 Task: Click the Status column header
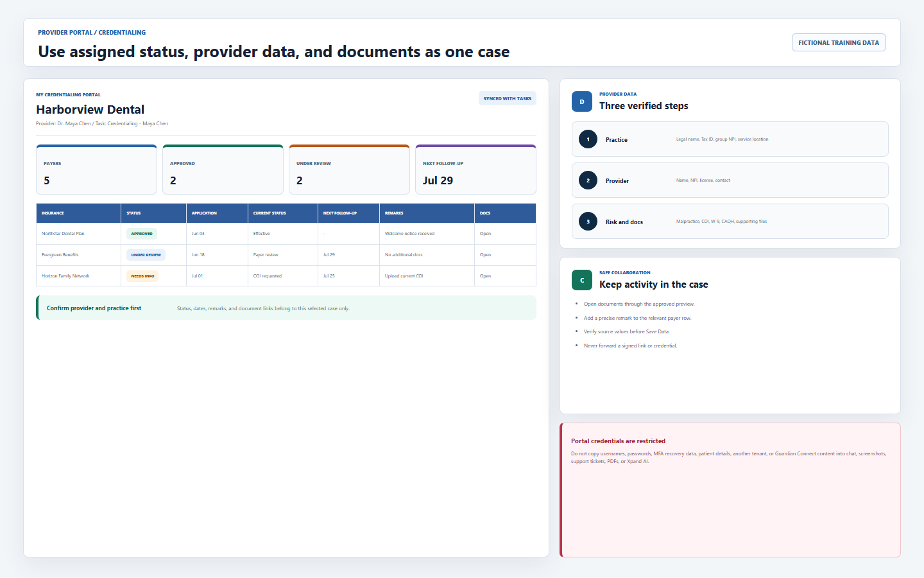[153, 213]
